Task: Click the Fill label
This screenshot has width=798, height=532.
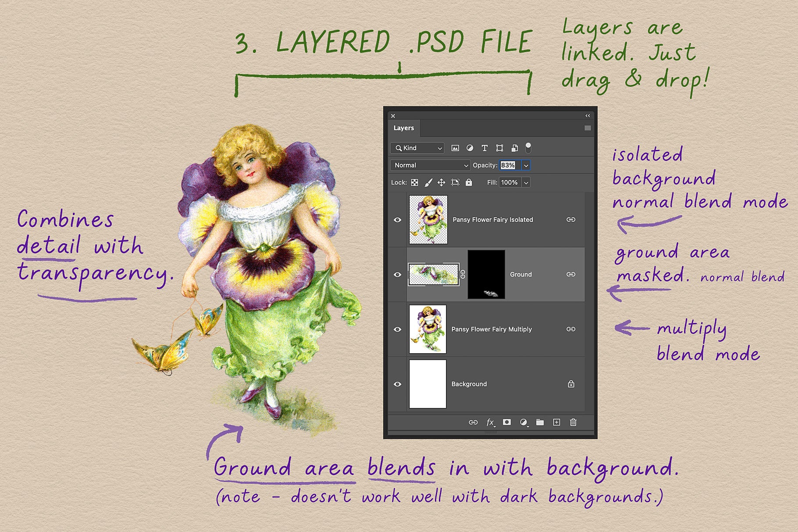Action: coord(492,182)
